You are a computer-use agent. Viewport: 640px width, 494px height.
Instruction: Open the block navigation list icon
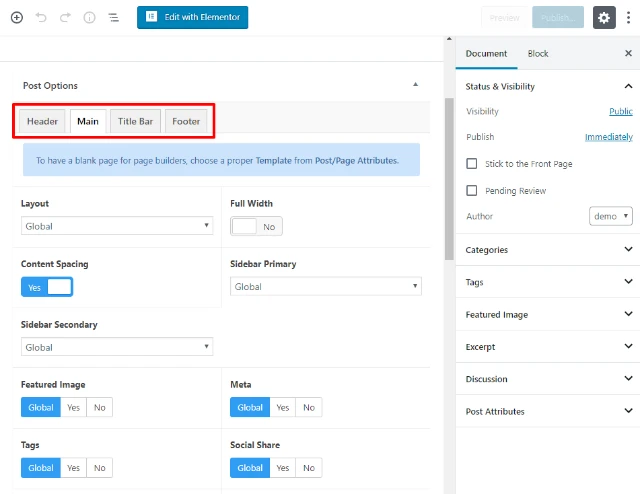(113, 18)
